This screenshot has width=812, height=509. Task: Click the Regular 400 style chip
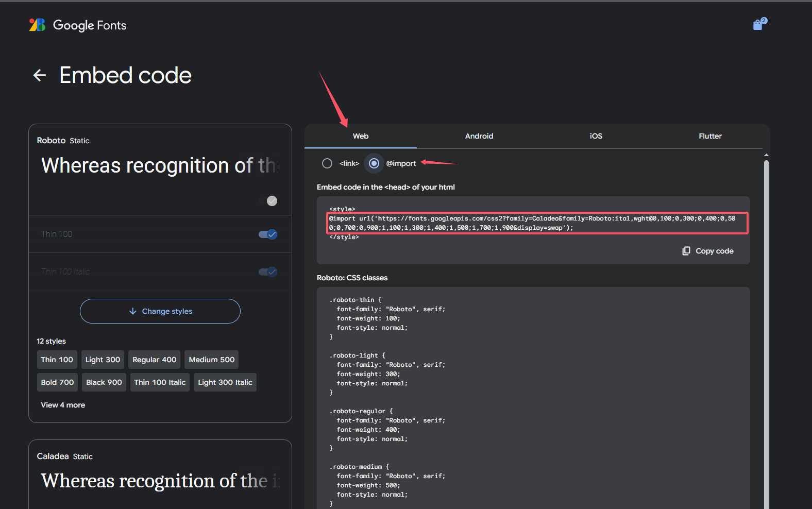(155, 360)
